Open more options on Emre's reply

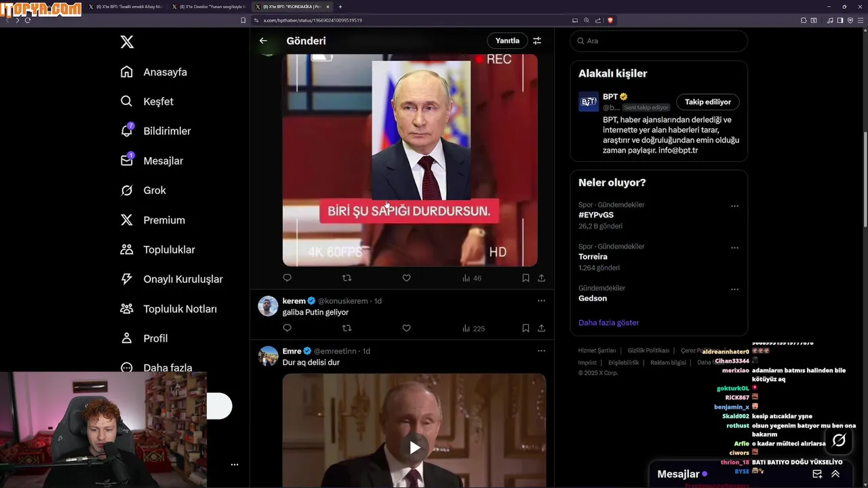click(x=541, y=350)
